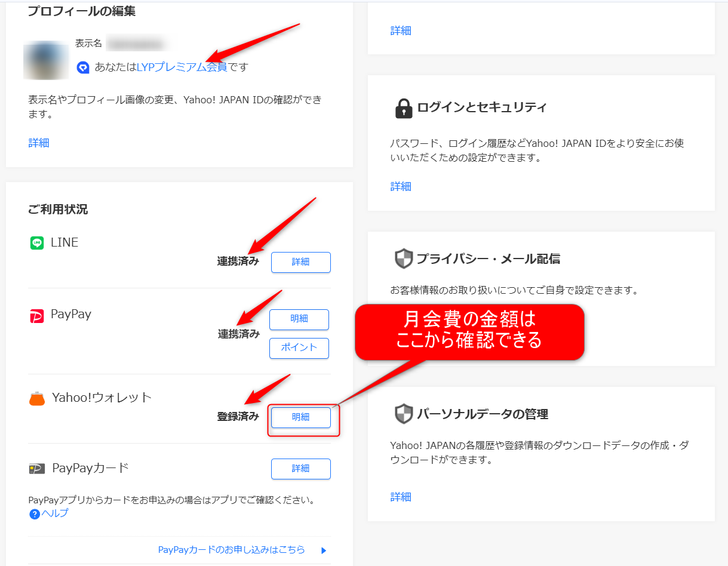Click the privacy and mail shield icon
Screen dimensions: 728x566
coord(404,259)
